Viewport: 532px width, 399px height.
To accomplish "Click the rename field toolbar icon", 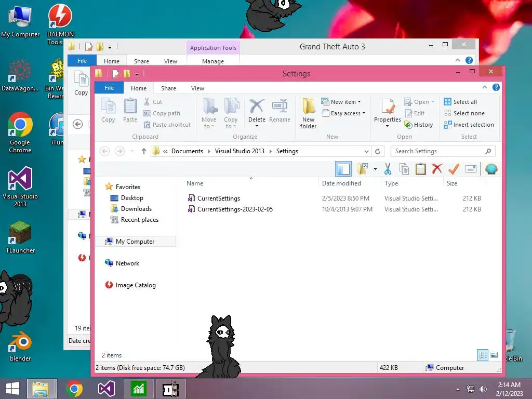I will pos(471,169).
